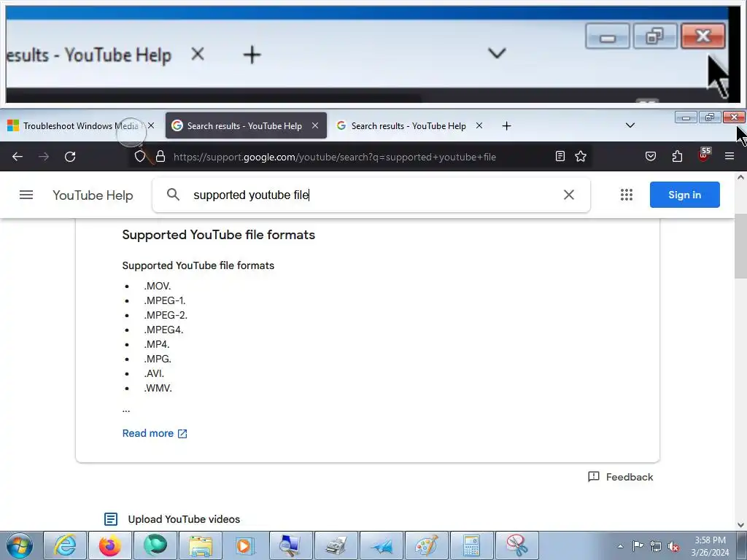List all tabs with chevron dropdown
This screenshot has height=560, width=747.
(630, 125)
